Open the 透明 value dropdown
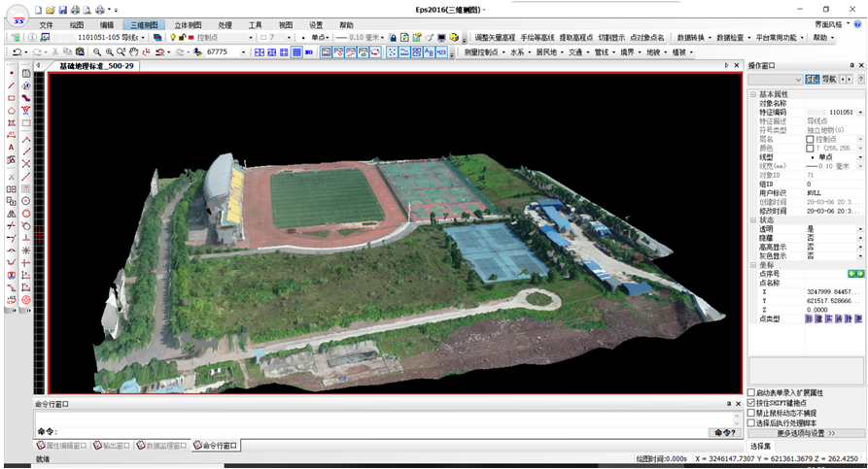868x469 pixels. tap(860, 229)
